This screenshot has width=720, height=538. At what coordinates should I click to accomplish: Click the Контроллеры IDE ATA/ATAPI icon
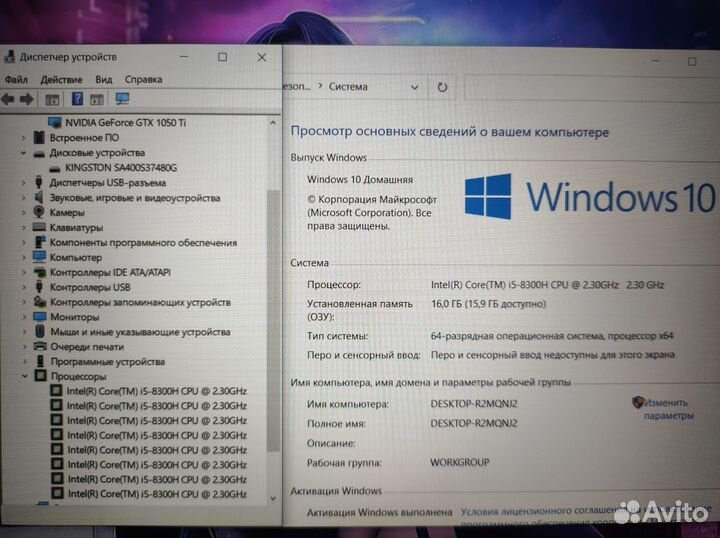[40, 272]
